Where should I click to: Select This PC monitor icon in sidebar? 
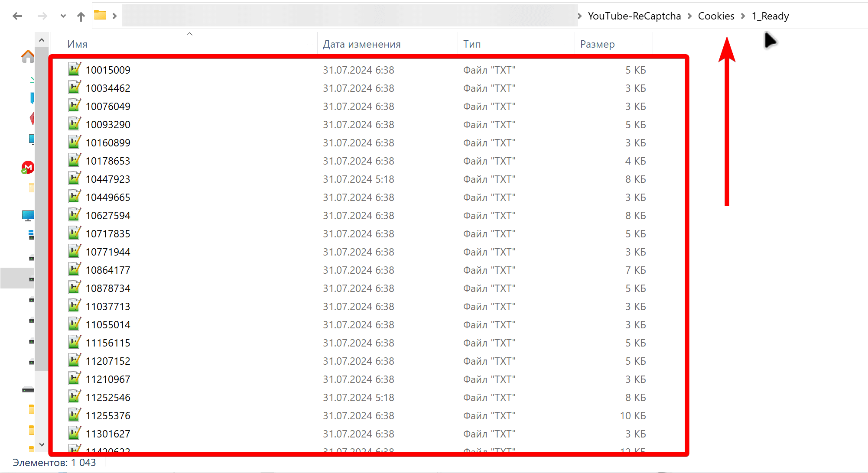point(28,215)
